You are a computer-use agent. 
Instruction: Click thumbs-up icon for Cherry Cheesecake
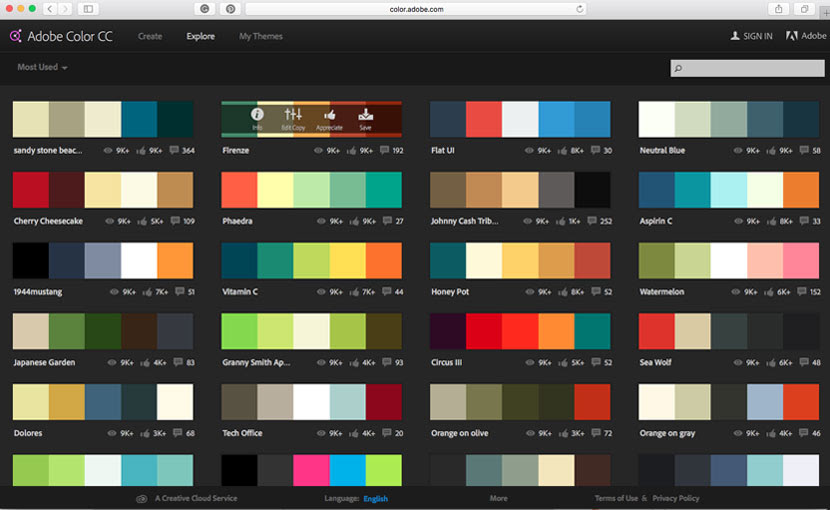click(x=142, y=221)
